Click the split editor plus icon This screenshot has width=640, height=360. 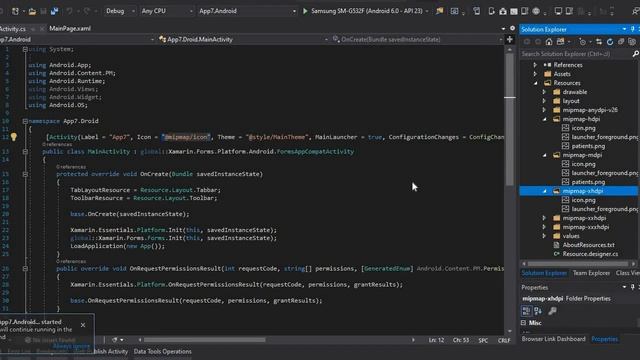[510, 40]
